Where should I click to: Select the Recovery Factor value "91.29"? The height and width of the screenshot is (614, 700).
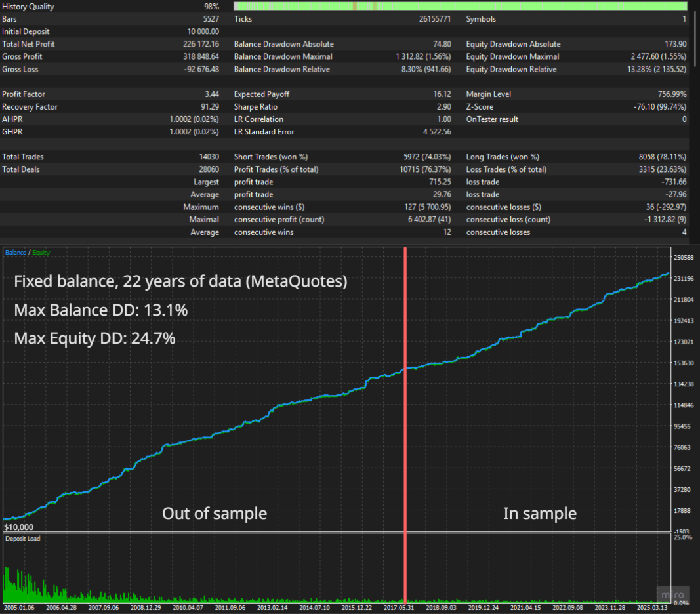(x=210, y=107)
